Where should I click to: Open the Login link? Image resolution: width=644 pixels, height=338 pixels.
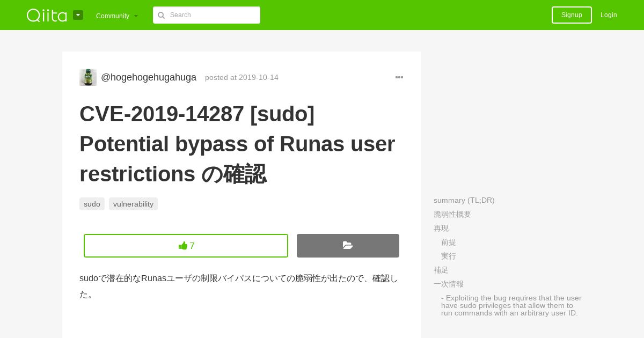tap(609, 15)
